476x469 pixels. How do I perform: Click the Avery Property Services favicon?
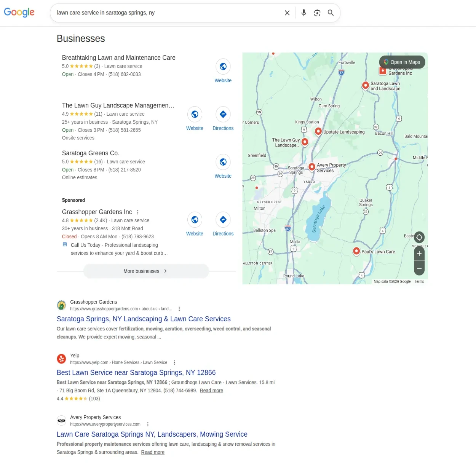61,421
